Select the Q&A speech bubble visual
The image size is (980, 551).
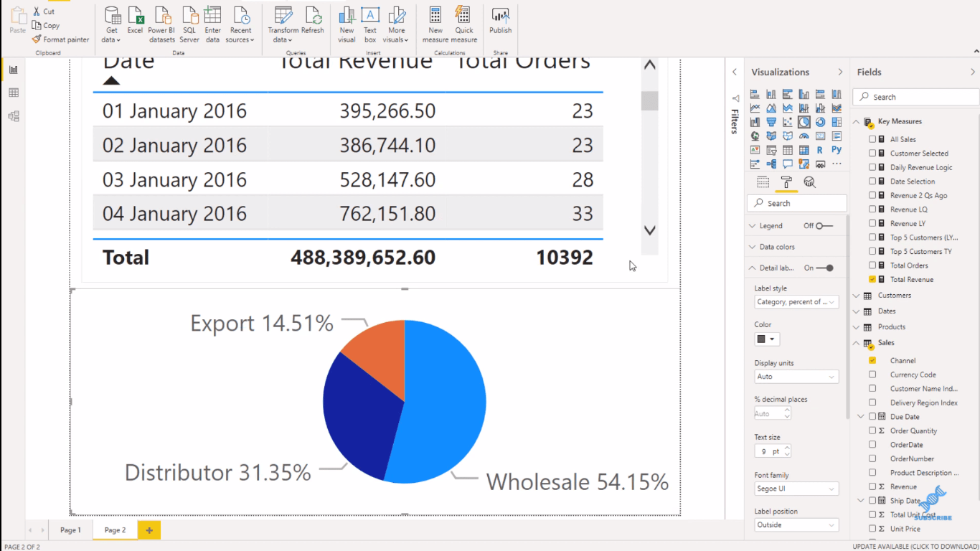[788, 164]
